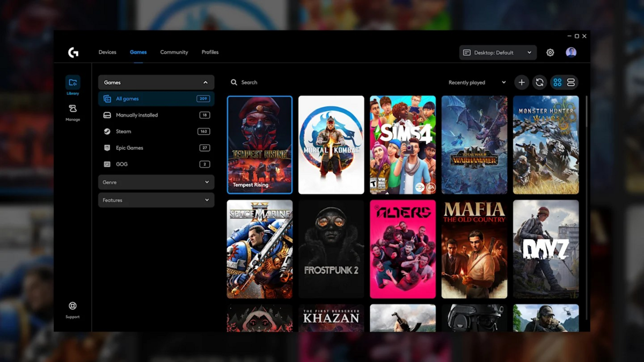The image size is (644, 362).
Task: Switch to list view
Action: click(x=572, y=82)
